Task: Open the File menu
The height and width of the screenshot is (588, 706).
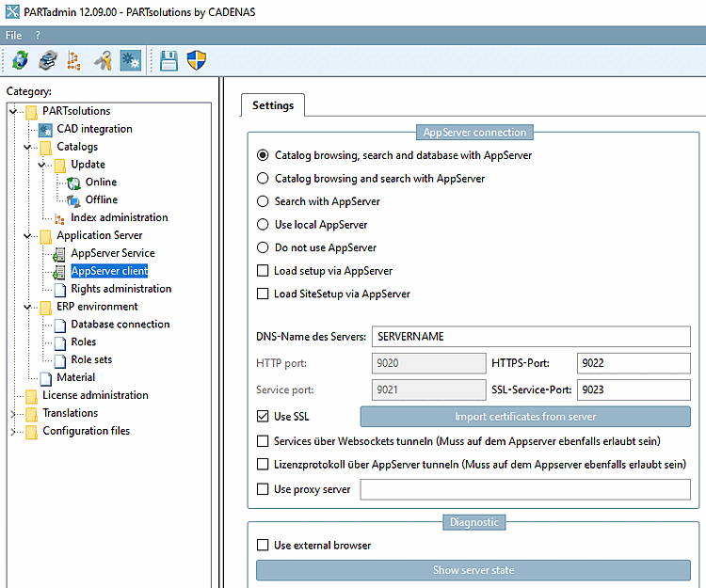Action: (13, 35)
